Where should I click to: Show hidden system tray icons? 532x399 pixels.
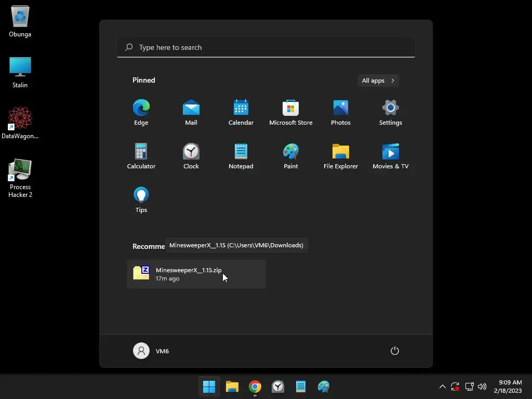pyautogui.click(x=443, y=387)
